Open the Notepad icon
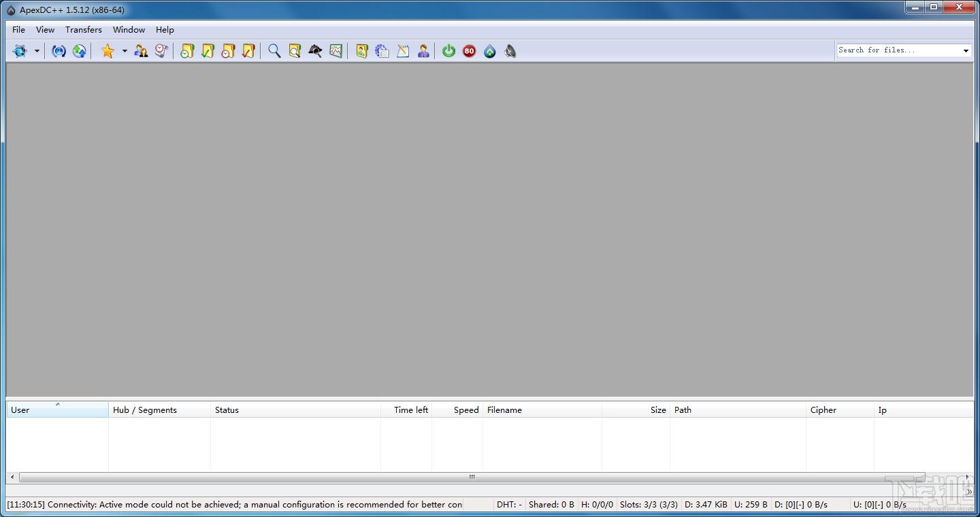 pos(403,51)
